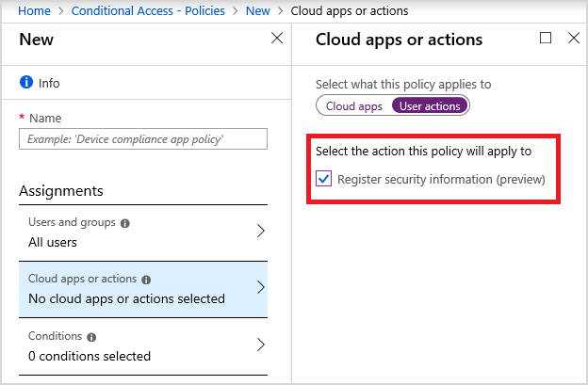Click chevron on Cloud apps or actions row
The width and height of the screenshot is (588, 385).
(260, 288)
